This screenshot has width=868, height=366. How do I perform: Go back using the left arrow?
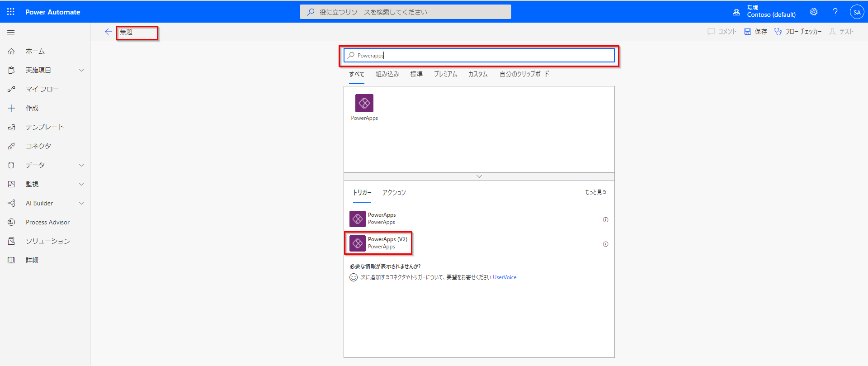click(108, 32)
